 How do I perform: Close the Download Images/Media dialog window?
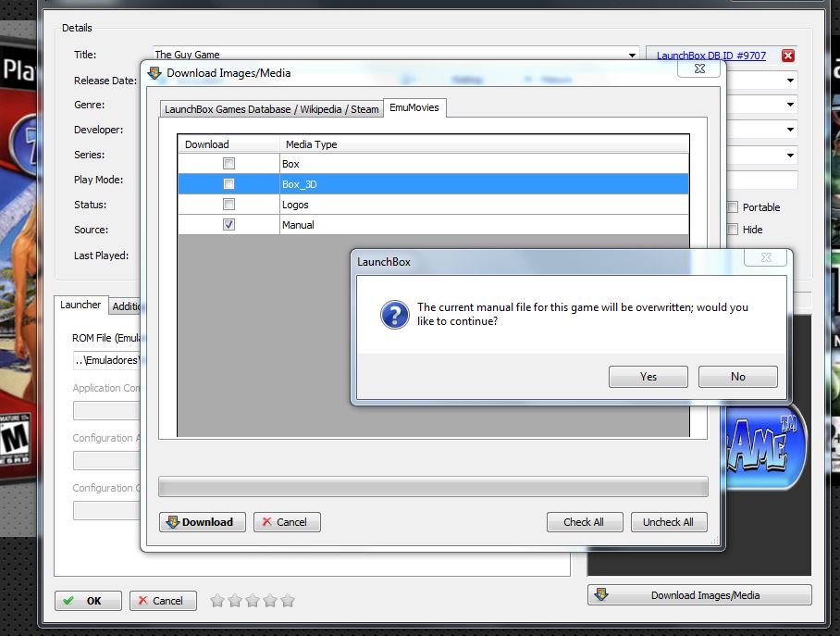click(x=699, y=69)
